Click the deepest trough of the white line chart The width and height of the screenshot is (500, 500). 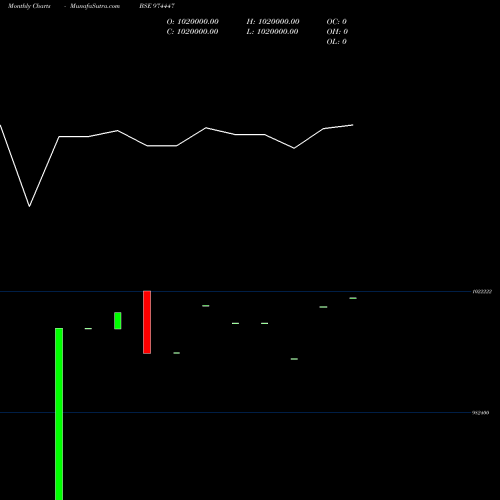coord(29,206)
